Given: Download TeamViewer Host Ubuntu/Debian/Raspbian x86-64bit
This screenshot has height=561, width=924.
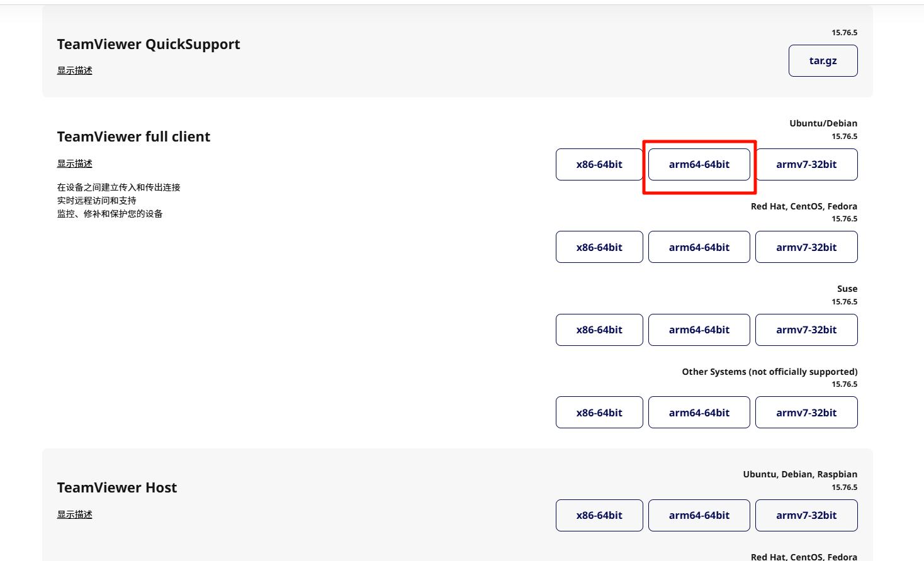Looking at the screenshot, I should [x=599, y=516].
